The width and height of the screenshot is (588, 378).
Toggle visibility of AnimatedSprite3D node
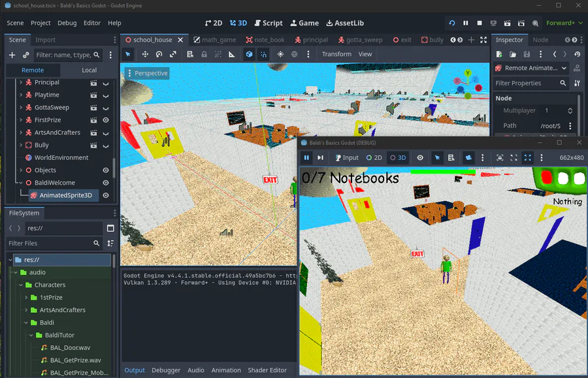coord(106,195)
